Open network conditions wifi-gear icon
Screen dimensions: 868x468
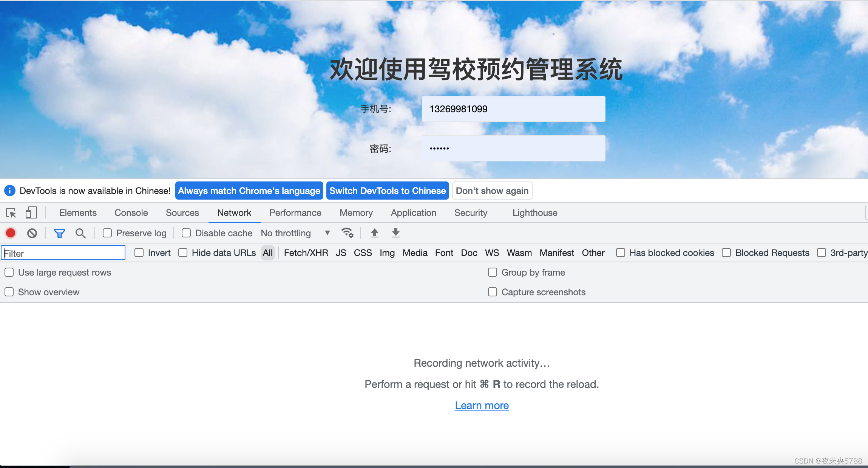pos(347,233)
